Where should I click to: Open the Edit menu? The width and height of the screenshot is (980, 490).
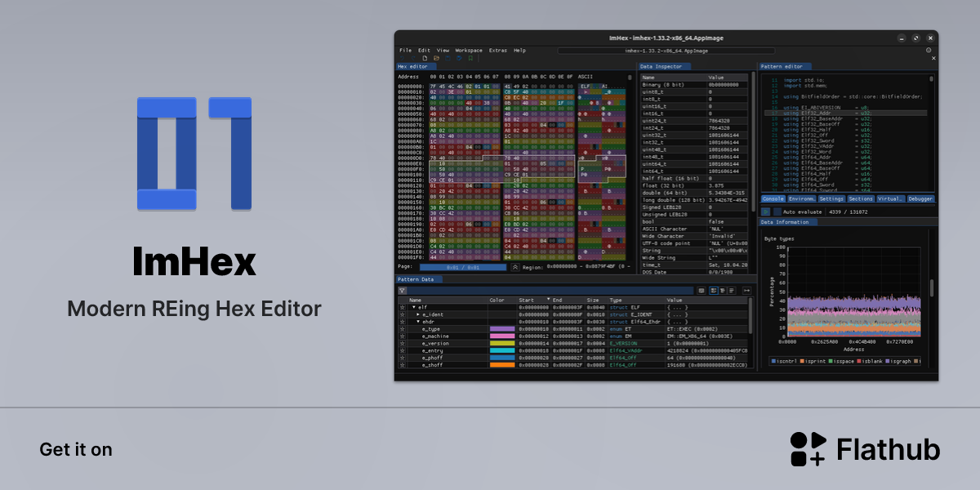(424, 51)
